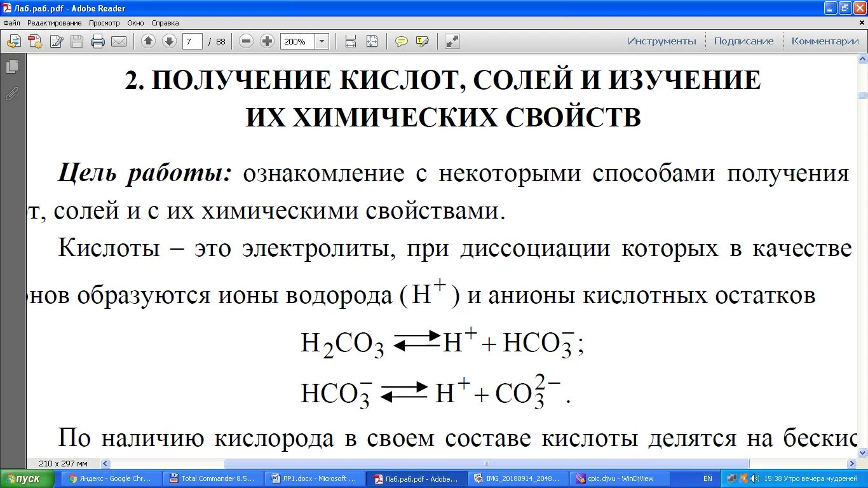This screenshot has width=868, height=488.
Task: Click the open/export file icon in toolbar
Action: pos(13,42)
